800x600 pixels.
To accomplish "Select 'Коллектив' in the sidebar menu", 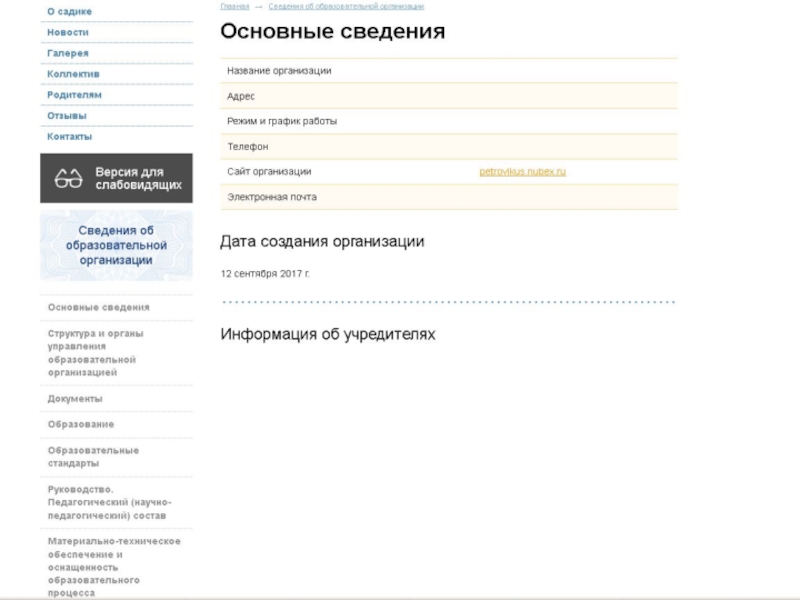I will click(x=73, y=74).
